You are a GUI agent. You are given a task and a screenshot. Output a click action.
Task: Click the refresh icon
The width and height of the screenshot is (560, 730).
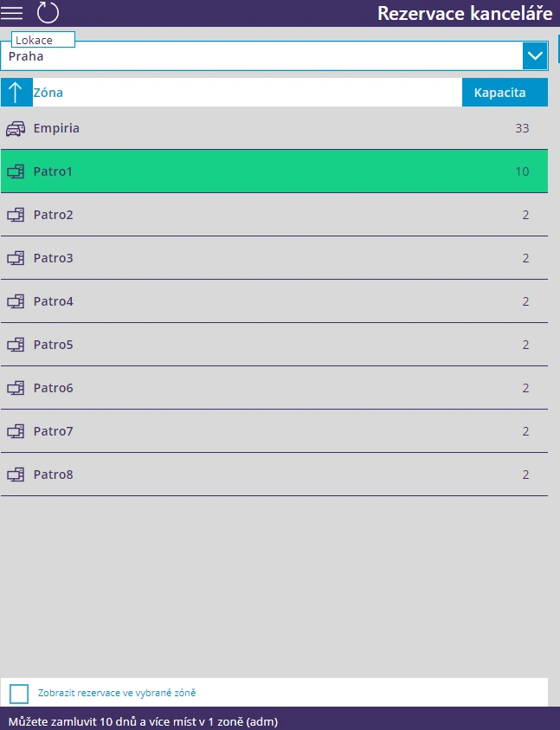point(48,13)
